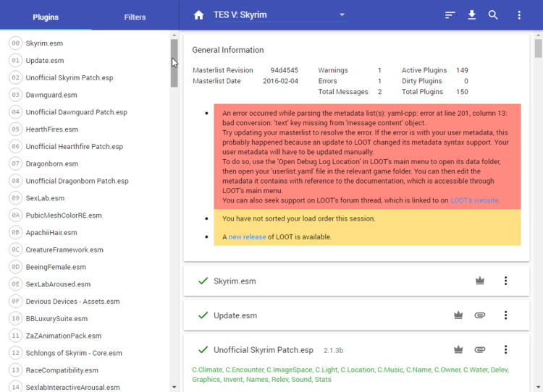Select CreatureFramework.esm in the sidebar
Viewport: 543px width, 392px height.
coord(64,250)
